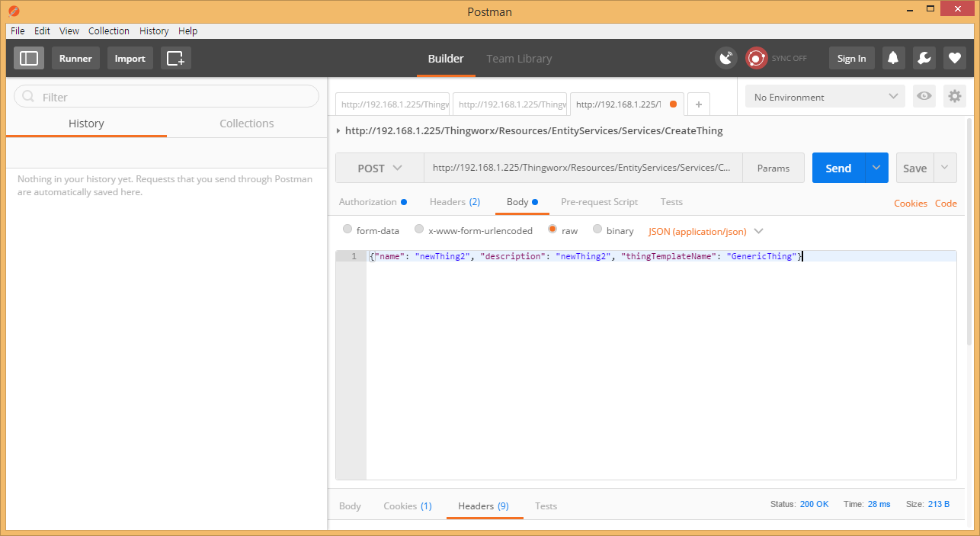Click the Runner button
980x536 pixels.
(x=75, y=58)
